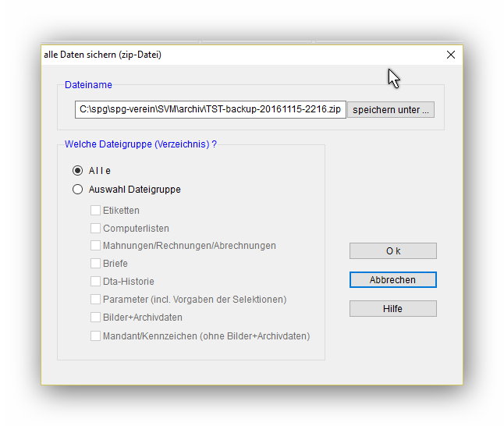Toggle the 'Briefe' checkbox
The height and width of the screenshot is (426, 504).
coord(95,264)
